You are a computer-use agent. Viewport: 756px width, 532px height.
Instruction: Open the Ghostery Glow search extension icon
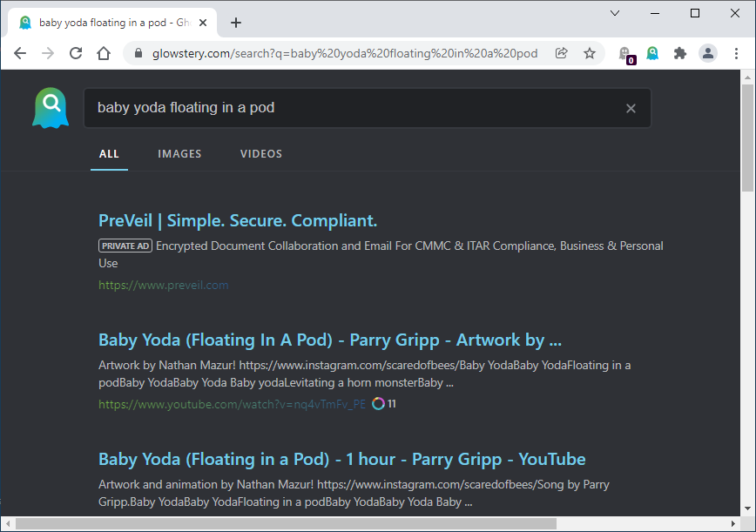tap(652, 53)
